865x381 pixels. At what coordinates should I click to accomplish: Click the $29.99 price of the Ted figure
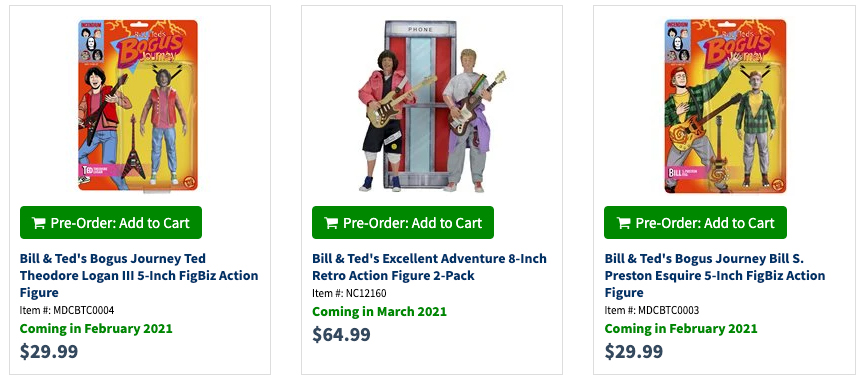[x=49, y=351]
